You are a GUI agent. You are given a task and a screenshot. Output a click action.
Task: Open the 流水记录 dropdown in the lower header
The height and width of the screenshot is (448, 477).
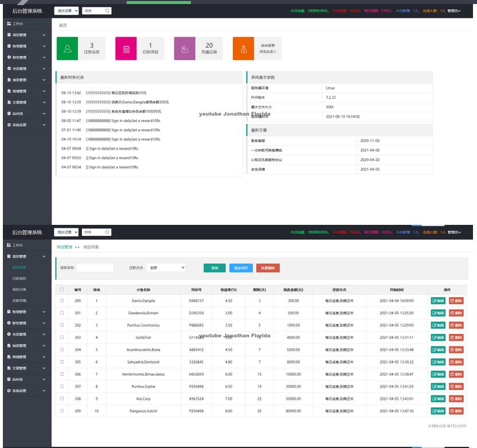[x=67, y=232]
